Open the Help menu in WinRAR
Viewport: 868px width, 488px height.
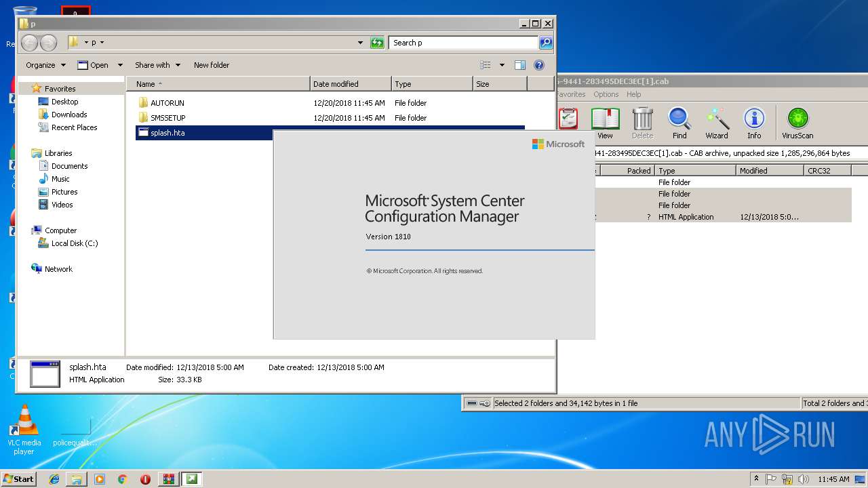tap(633, 94)
